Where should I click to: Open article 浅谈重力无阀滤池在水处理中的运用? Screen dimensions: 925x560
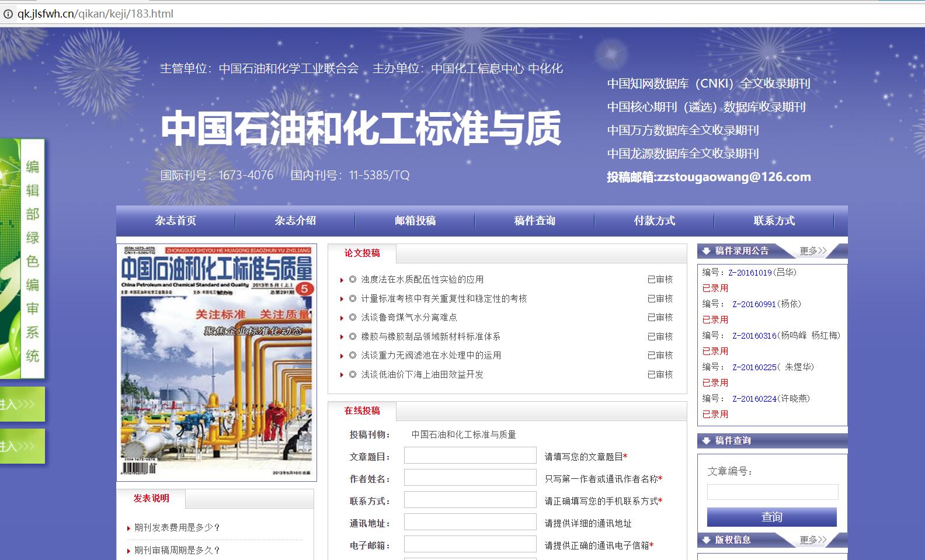tap(431, 355)
